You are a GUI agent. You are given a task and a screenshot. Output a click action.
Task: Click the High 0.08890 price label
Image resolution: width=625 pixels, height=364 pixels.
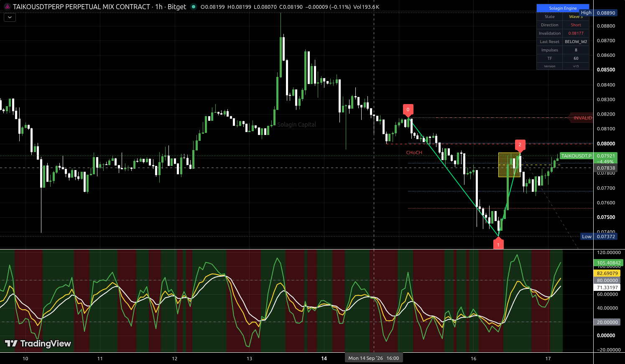[598, 13]
